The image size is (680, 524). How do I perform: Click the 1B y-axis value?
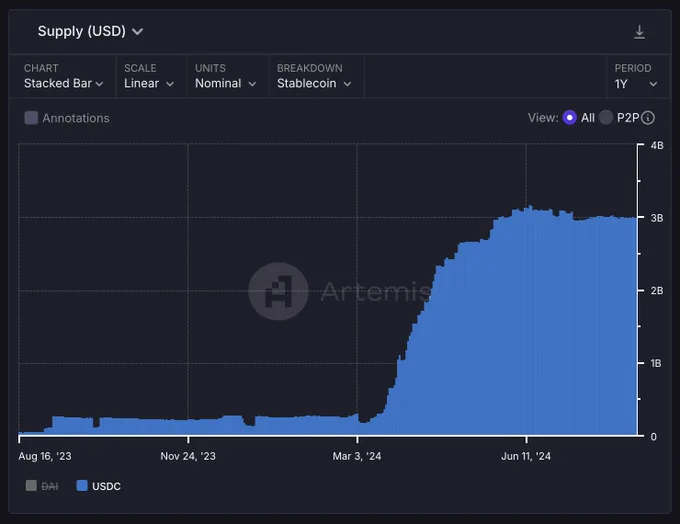click(656, 363)
